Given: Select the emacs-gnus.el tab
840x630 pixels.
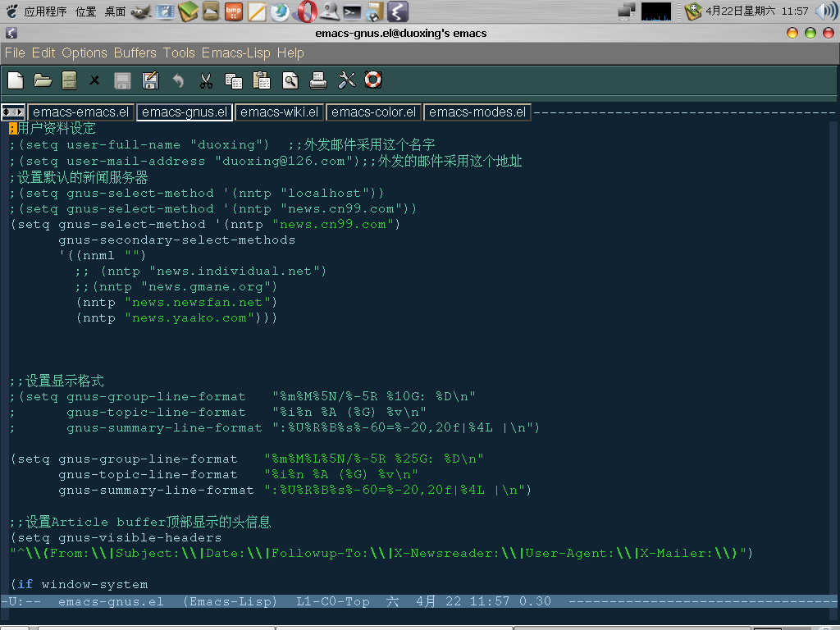Looking at the screenshot, I should click(185, 112).
